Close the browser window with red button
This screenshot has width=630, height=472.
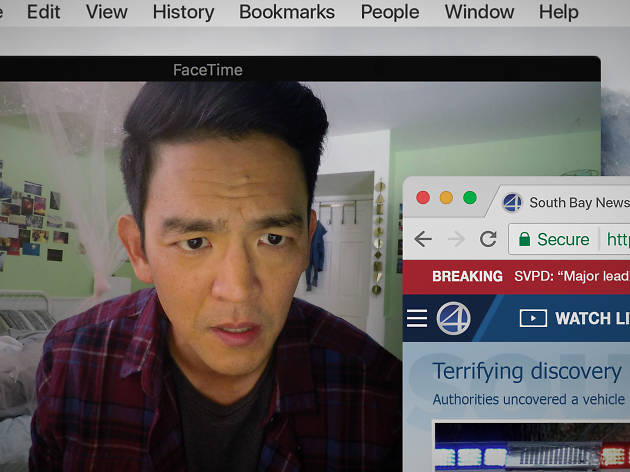point(423,198)
